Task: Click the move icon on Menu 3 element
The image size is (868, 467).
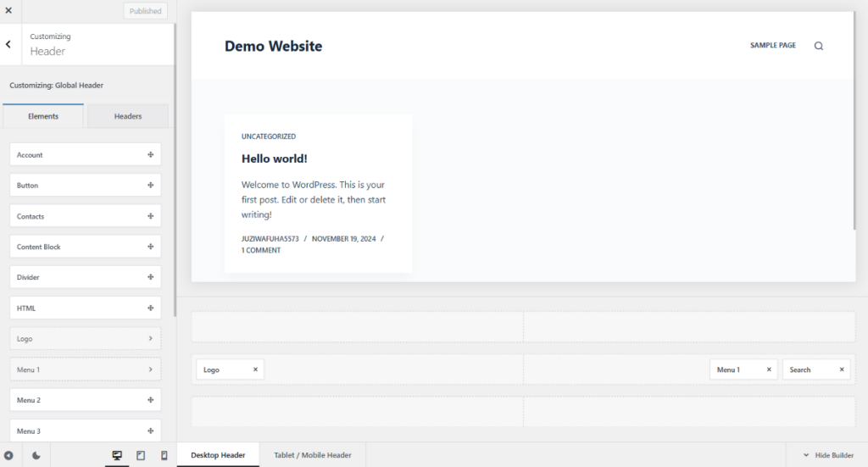Action: [x=151, y=431]
